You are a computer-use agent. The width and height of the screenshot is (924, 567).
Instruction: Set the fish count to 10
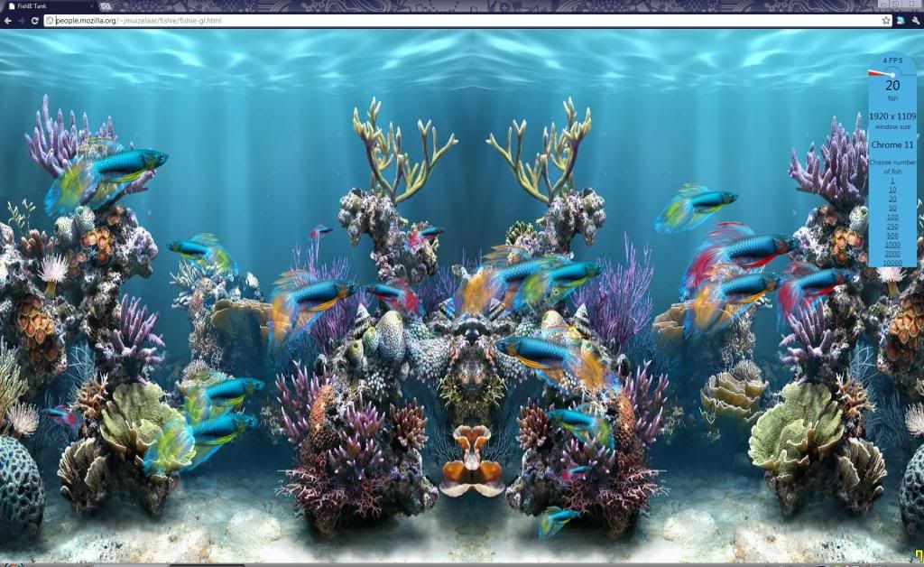[x=892, y=190]
